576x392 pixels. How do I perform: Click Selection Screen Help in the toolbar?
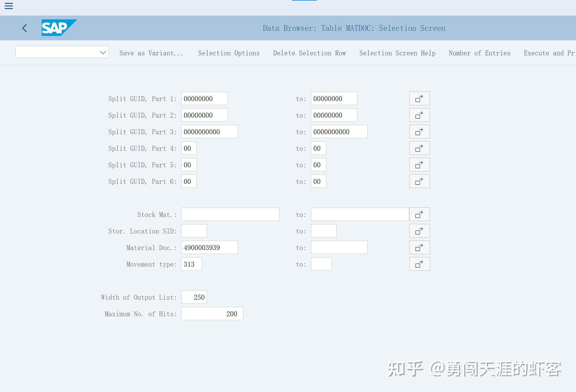pyautogui.click(x=397, y=53)
